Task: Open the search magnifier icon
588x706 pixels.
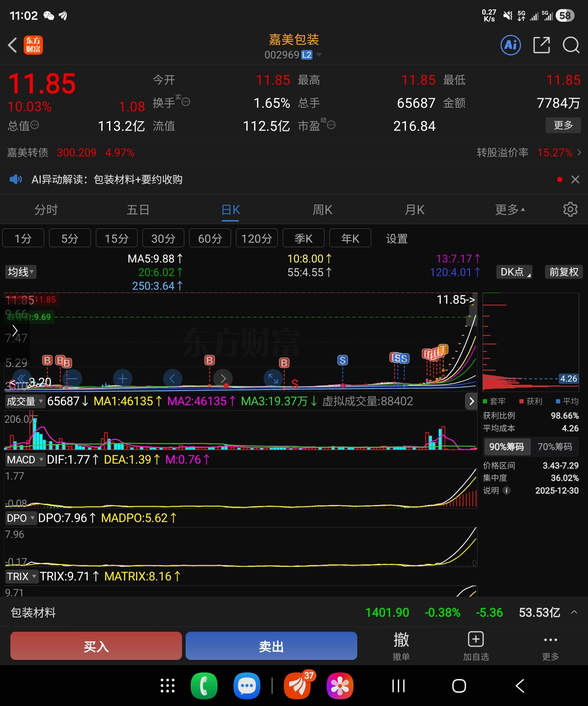Action: (571, 45)
